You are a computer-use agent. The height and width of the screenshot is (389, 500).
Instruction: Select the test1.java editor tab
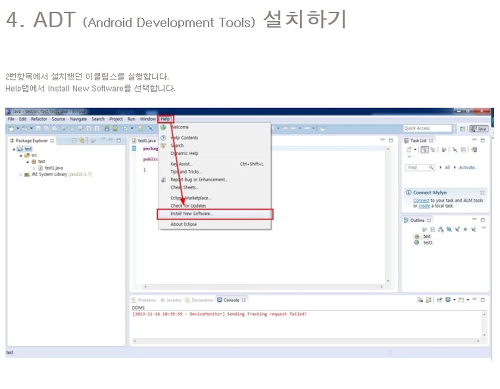[144, 141]
